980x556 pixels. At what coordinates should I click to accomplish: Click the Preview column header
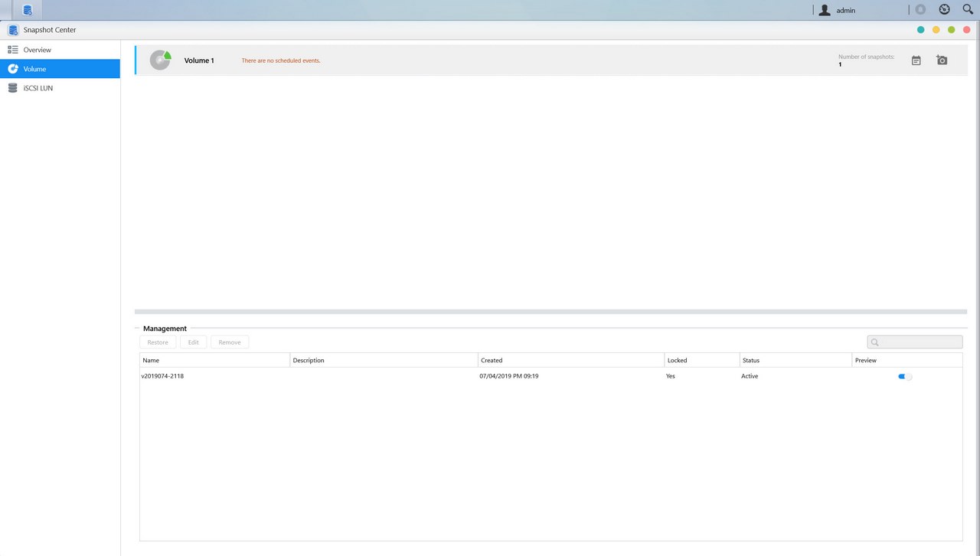[907, 360]
